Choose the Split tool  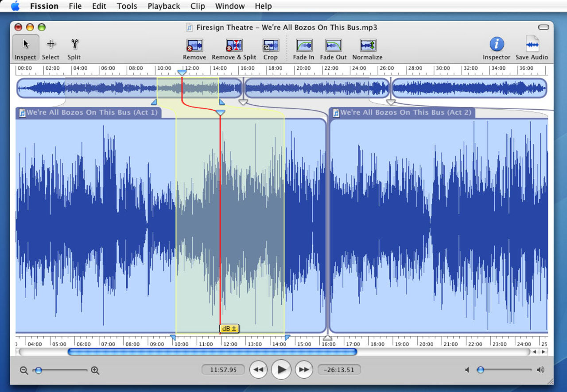click(x=74, y=45)
